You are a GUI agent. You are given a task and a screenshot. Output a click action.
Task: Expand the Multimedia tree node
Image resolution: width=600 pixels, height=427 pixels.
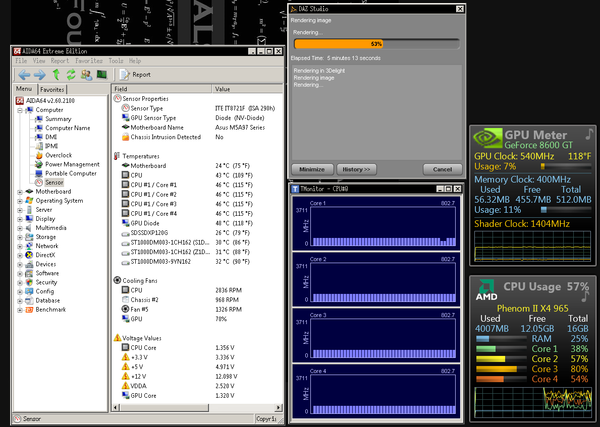point(20,228)
